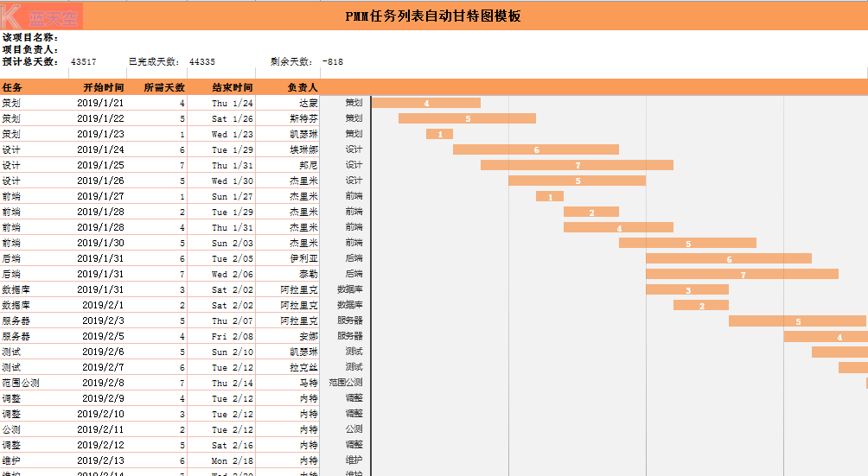
Task: Select the 项目负责人 label cell
Action: coord(30,50)
